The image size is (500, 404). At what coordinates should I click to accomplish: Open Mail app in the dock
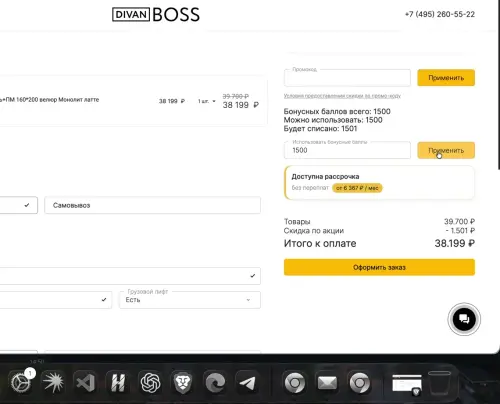(327, 382)
